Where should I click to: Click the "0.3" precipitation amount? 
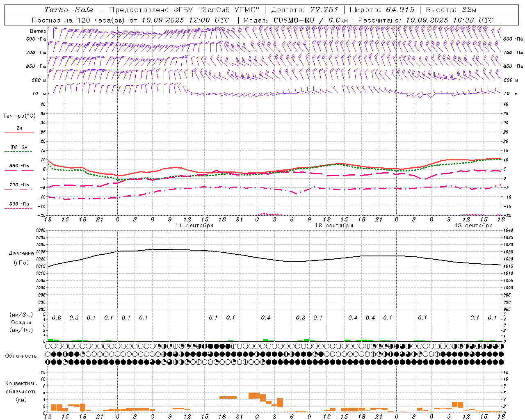pyautogui.click(x=301, y=318)
